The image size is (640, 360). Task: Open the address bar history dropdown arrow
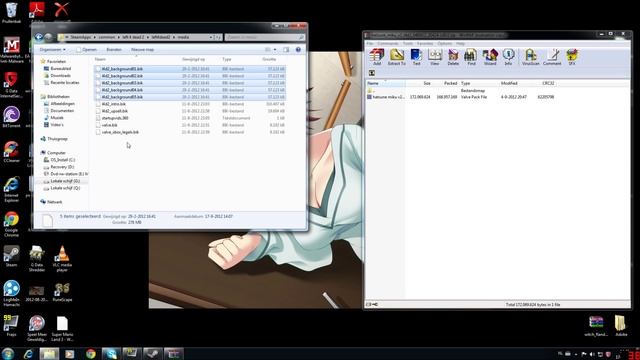[x=211, y=37]
